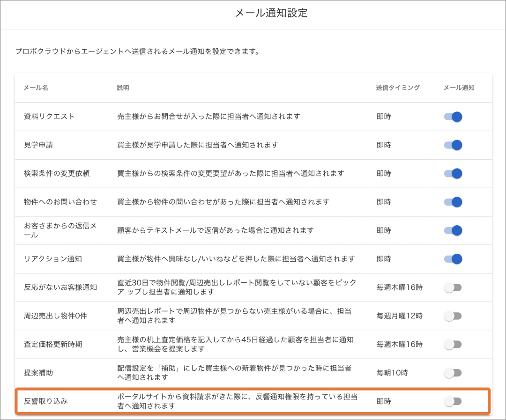Image resolution: width=506 pixels, height=420 pixels.
Task: Enable 反応がないお客様通知 mail toggle
Action: (453, 287)
